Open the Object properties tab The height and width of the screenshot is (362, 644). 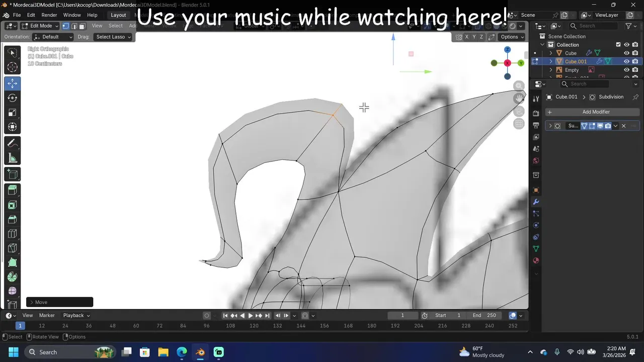click(536, 190)
